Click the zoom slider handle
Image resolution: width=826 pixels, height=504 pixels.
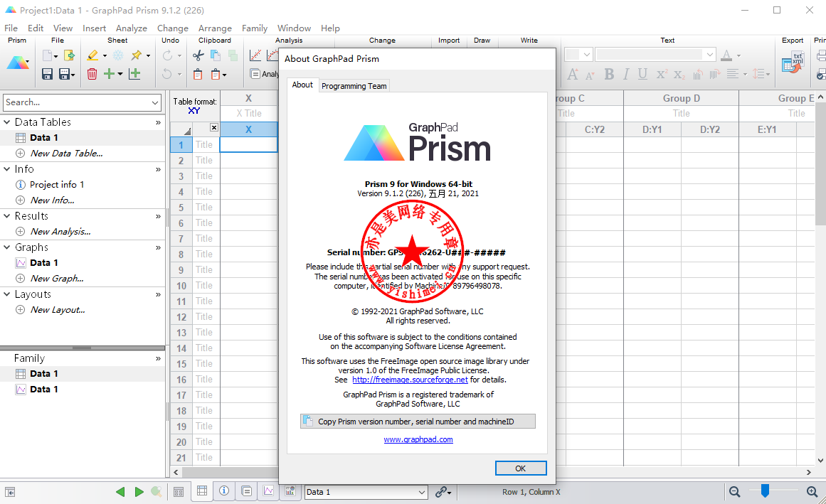point(765,490)
